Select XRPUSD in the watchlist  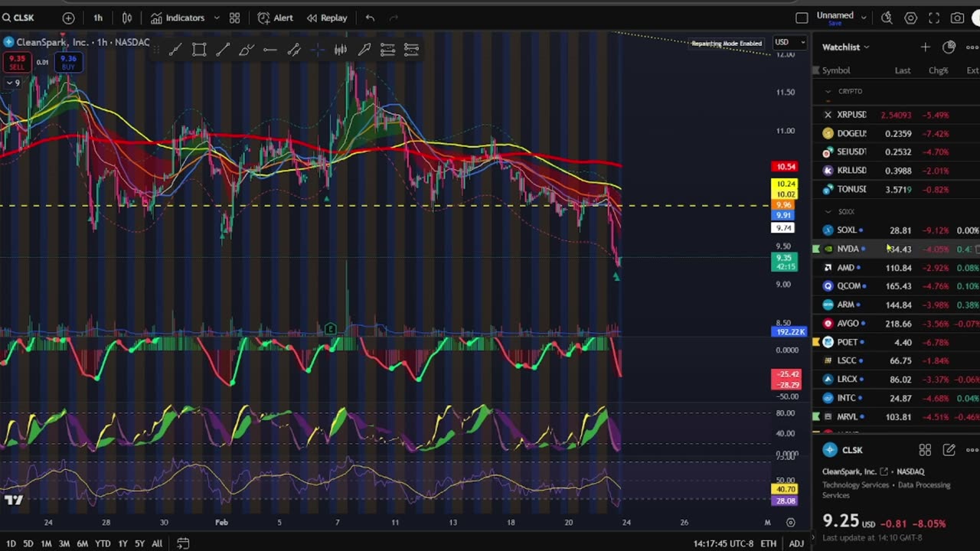point(896,115)
